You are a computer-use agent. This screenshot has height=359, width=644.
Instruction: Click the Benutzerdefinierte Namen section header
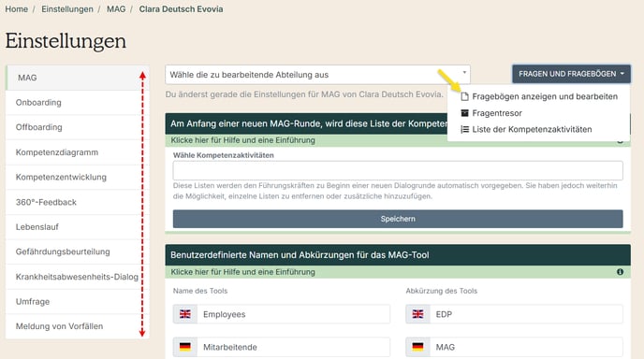point(398,255)
